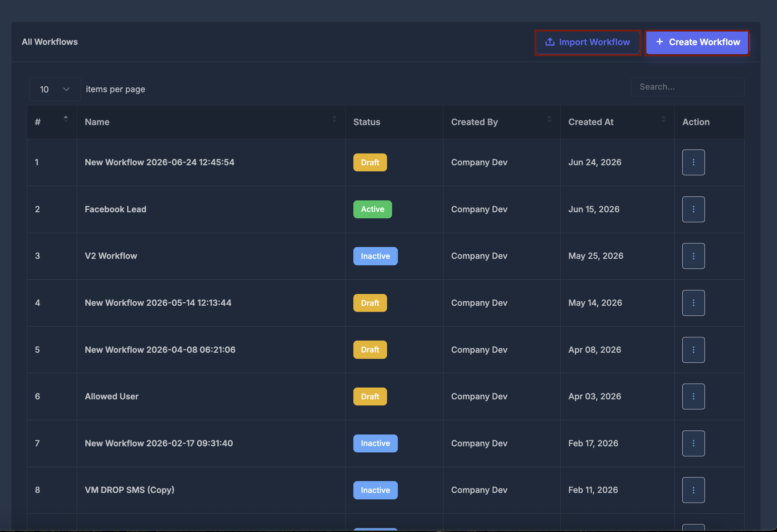This screenshot has width=777, height=532.
Task: Click Inactive badge of VM DROP SMS (Copy)
Action: click(x=375, y=490)
